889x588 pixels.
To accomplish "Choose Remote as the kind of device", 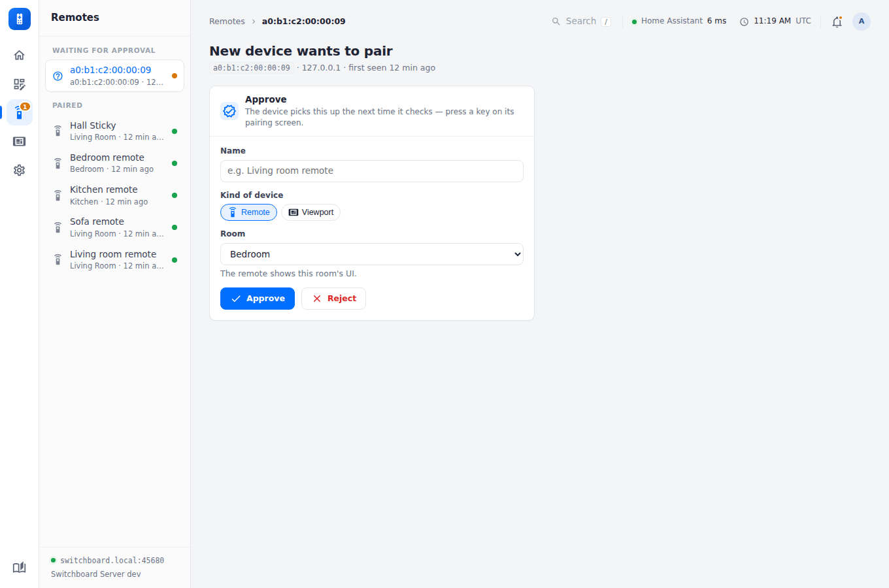I will [x=249, y=212].
